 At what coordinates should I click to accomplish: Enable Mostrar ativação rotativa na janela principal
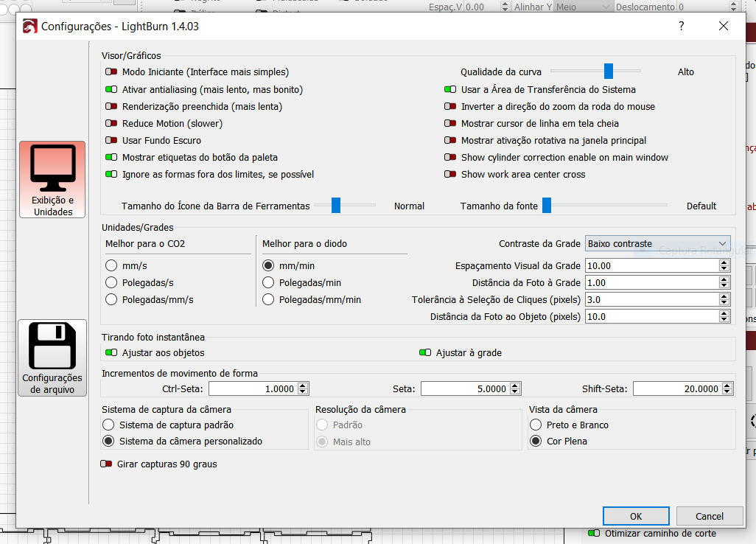tap(450, 140)
